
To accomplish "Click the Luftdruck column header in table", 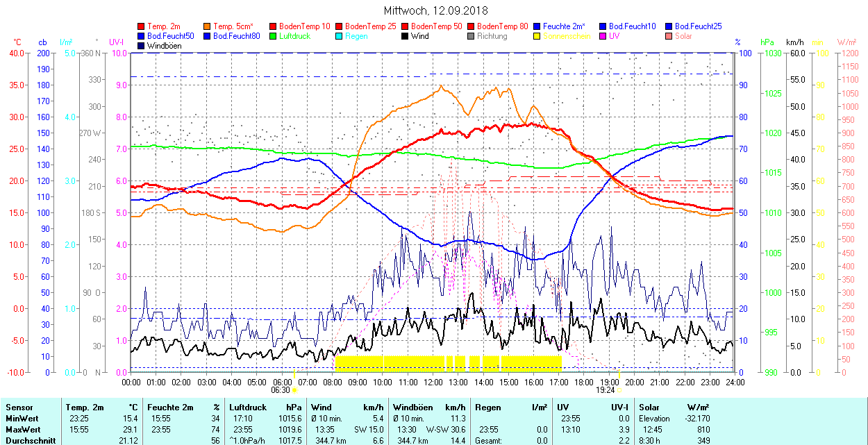I will pyautogui.click(x=248, y=408).
